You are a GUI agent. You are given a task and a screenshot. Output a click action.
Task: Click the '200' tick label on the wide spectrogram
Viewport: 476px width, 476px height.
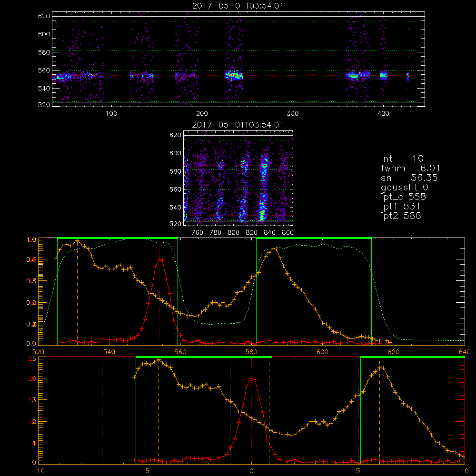(202, 114)
